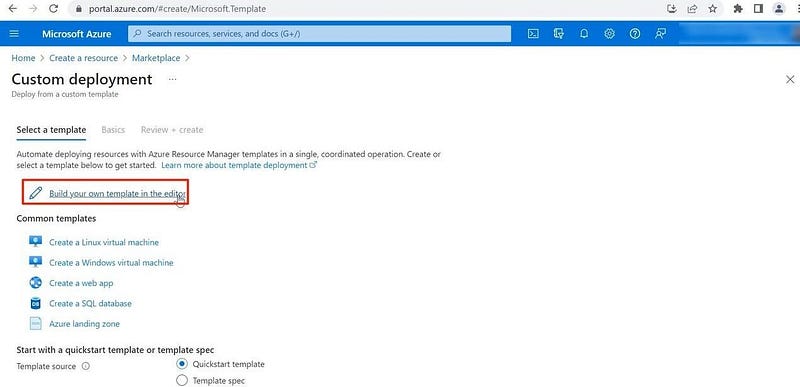This screenshot has width=800, height=387.
Task: Close the Custom deployment blade
Action: click(x=790, y=80)
